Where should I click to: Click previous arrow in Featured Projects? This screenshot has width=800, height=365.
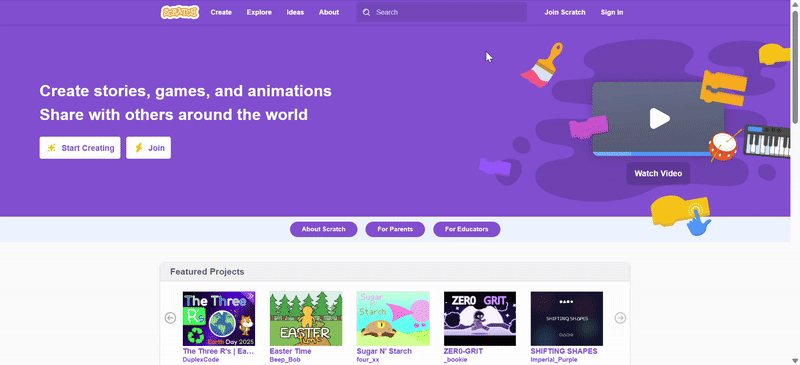pos(170,318)
